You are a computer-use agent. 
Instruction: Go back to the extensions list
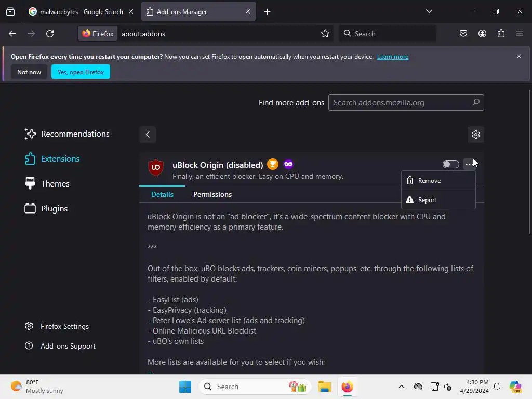tap(148, 135)
